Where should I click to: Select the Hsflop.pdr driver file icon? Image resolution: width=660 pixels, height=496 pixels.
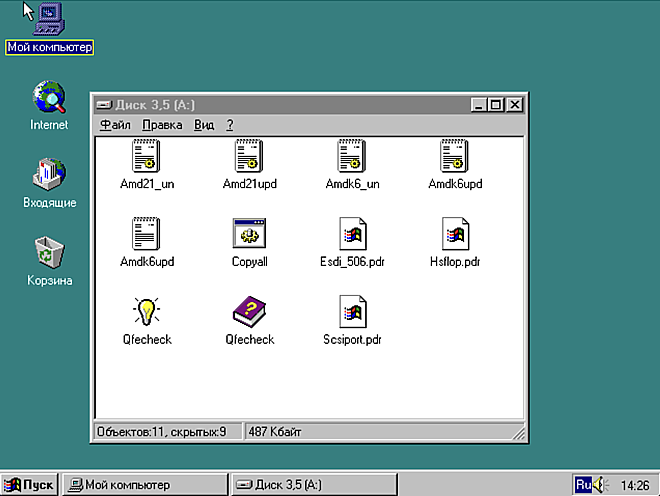[x=455, y=234]
